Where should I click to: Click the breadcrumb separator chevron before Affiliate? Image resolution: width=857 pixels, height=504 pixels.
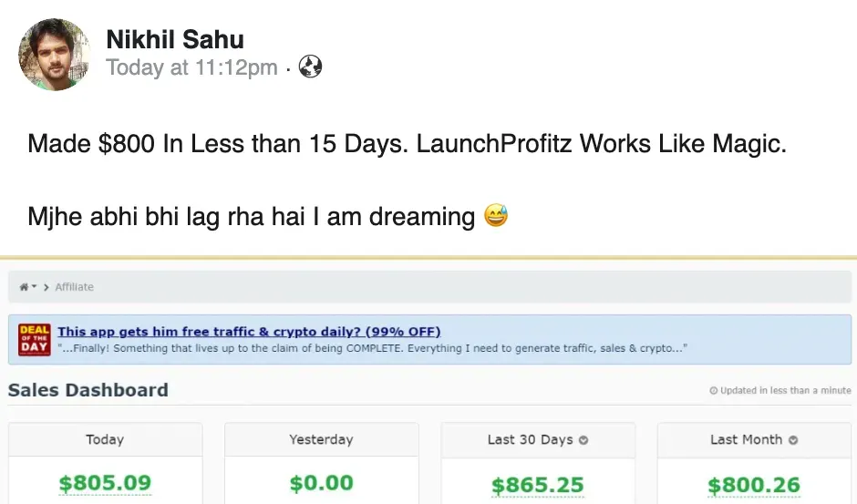point(46,287)
